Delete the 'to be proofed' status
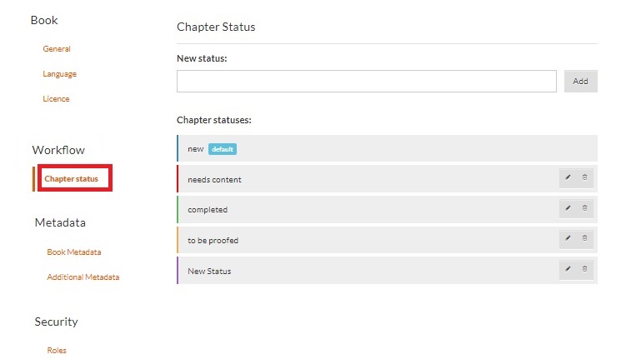The height and width of the screenshot is (364, 631). pyautogui.click(x=584, y=240)
